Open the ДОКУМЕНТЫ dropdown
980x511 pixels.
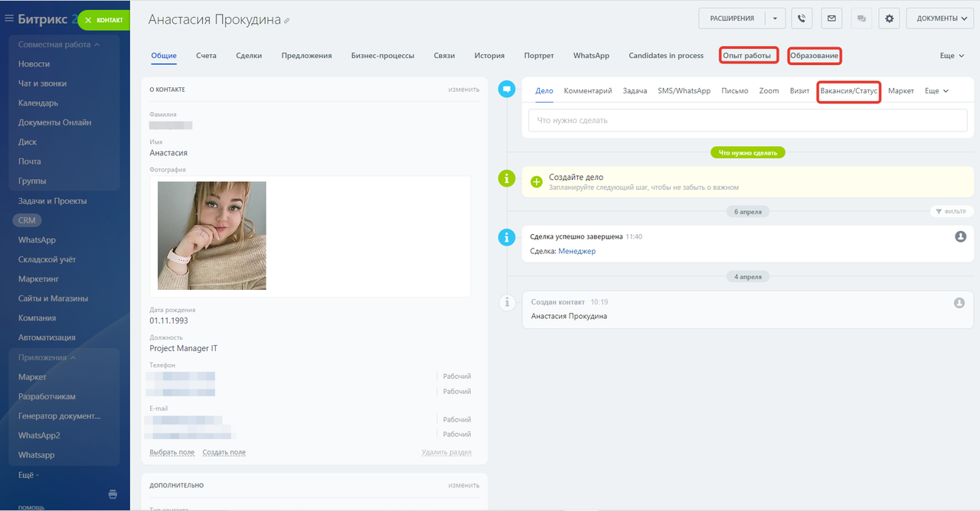[939, 18]
